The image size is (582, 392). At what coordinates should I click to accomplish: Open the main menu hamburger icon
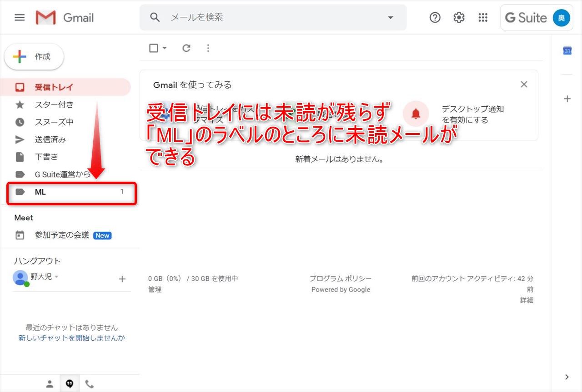[x=20, y=18]
